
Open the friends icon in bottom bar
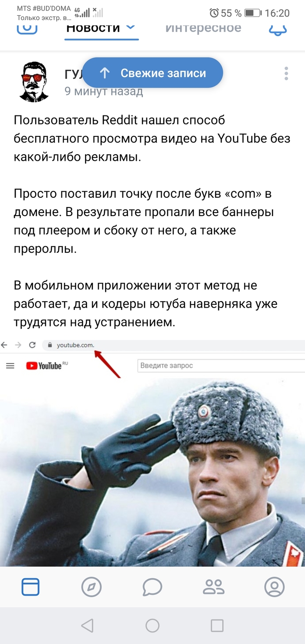tap(213, 587)
